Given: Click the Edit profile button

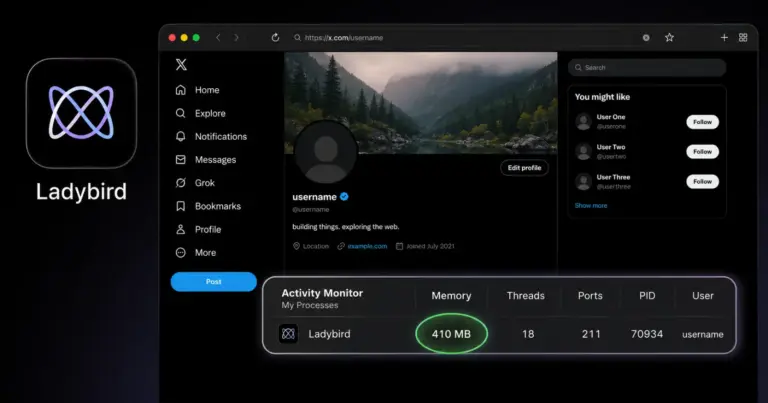Looking at the screenshot, I should [524, 168].
